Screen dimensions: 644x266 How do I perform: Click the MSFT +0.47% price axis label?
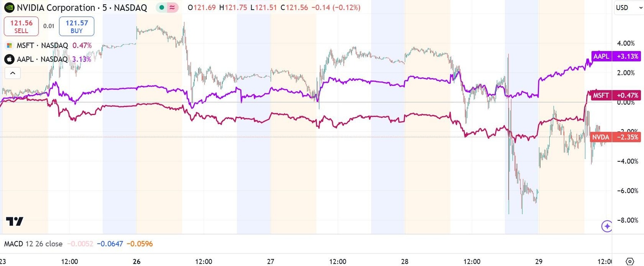click(615, 96)
